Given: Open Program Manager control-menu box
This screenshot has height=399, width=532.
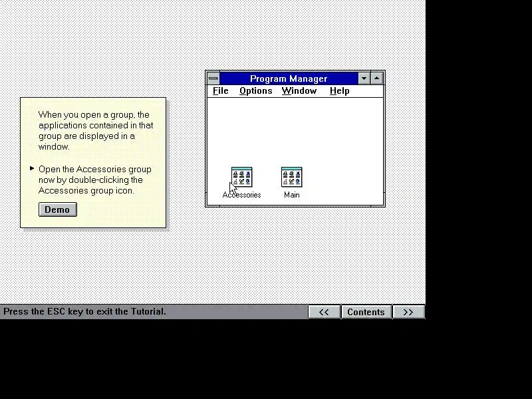Looking at the screenshot, I should (213, 78).
